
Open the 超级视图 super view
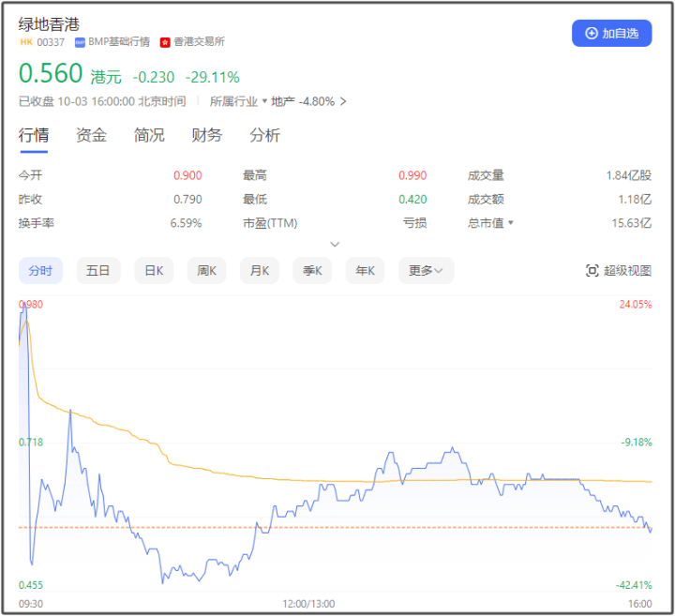pos(618,270)
